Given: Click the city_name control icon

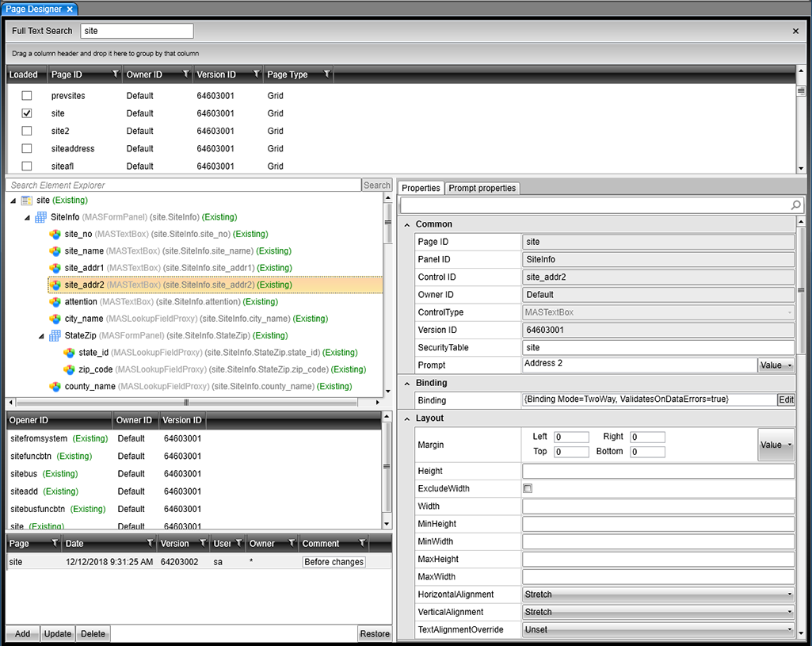Looking at the screenshot, I should coord(55,319).
